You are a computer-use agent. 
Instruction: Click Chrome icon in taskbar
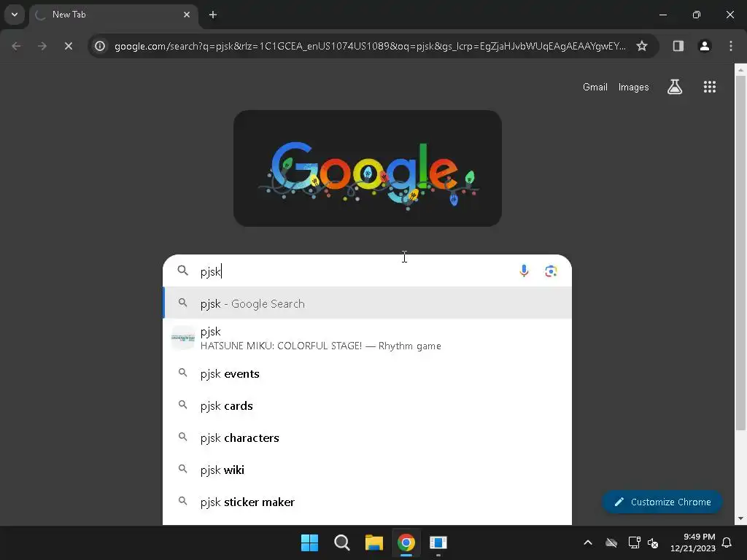pyautogui.click(x=406, y=542)
